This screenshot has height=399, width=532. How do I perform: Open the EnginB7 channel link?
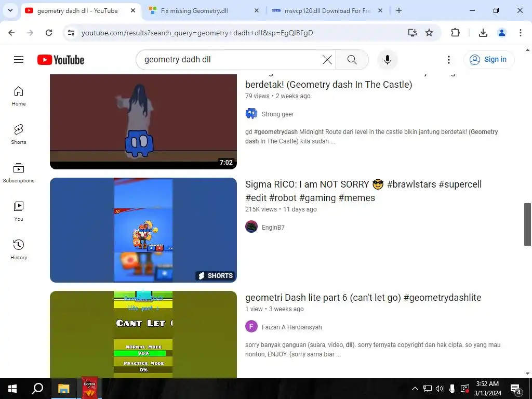click(x=273, y=228)
